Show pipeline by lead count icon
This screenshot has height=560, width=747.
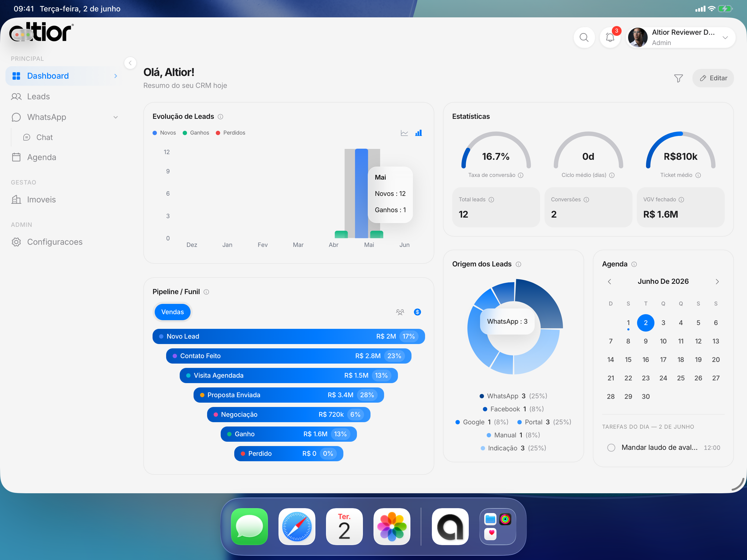400,312
